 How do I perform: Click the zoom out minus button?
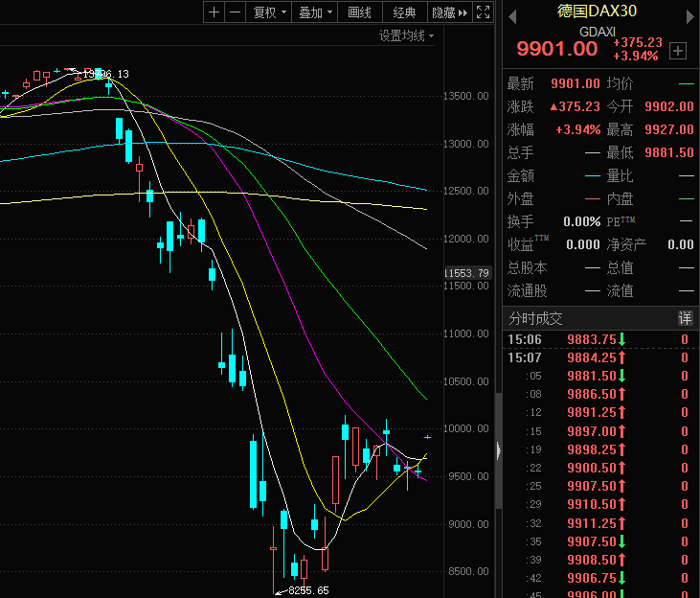pyautogui.click(x=234, y=12)
